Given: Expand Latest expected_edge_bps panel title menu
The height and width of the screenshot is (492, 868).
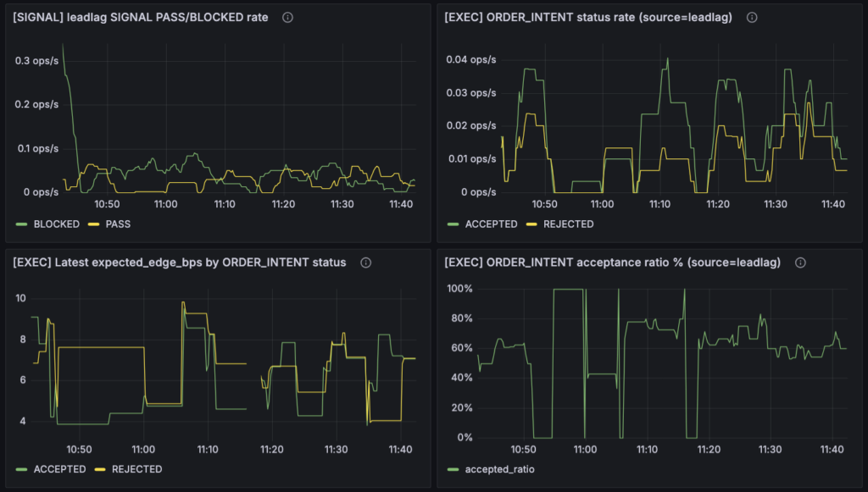Looking at the screenshot, I should tap(179, 263).
